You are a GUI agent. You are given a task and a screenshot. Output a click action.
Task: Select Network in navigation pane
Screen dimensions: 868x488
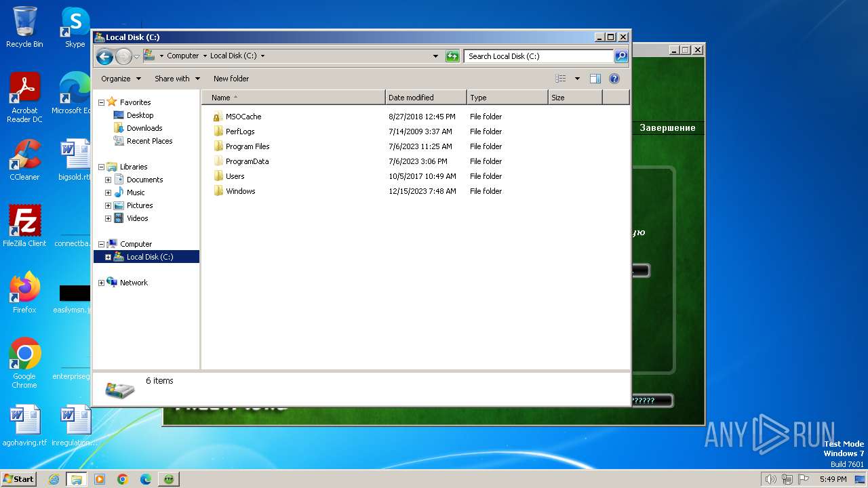[134, 283]
